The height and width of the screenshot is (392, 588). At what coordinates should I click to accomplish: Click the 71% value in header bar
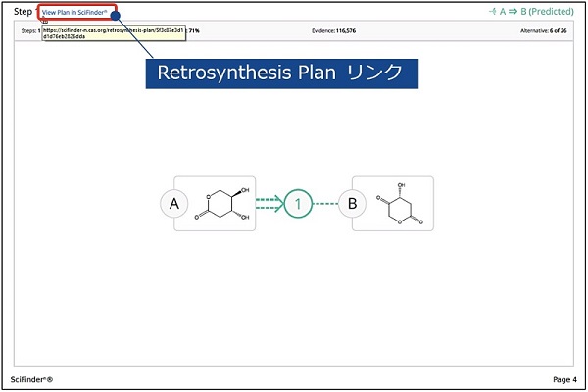coord(194,30)
